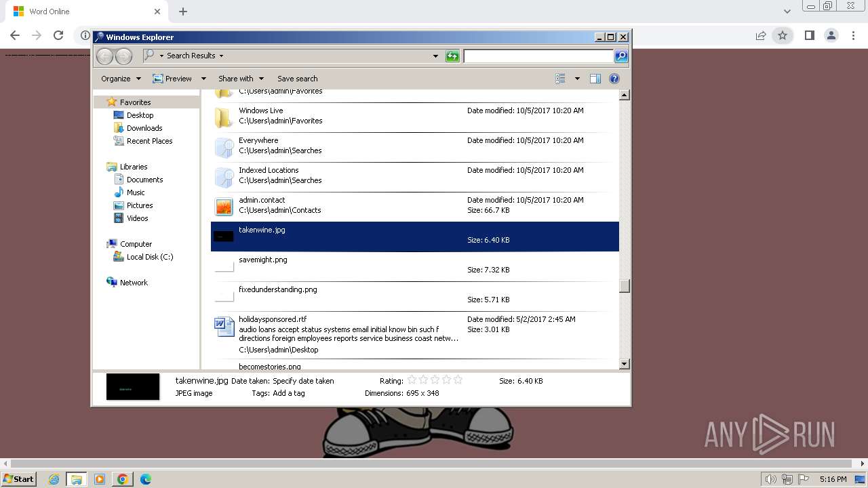Click the results list scroll up arrow

pyautogui.click(x=625, y=95)
